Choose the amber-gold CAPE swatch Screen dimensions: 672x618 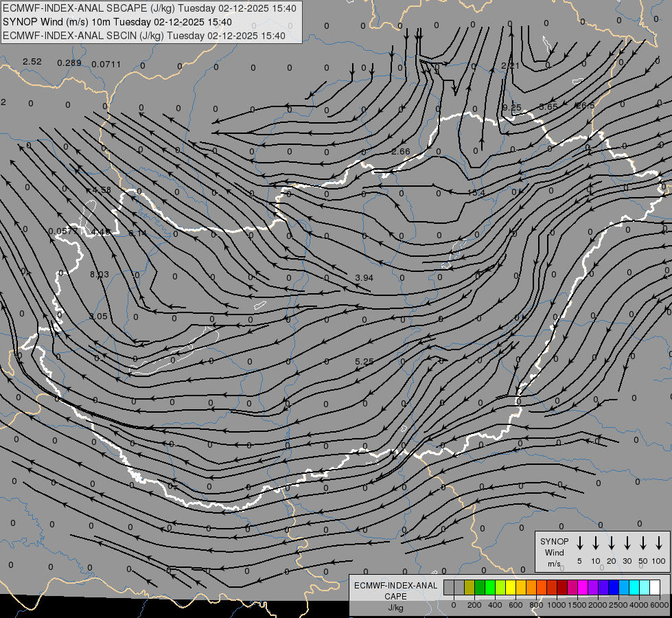(521, 587)
